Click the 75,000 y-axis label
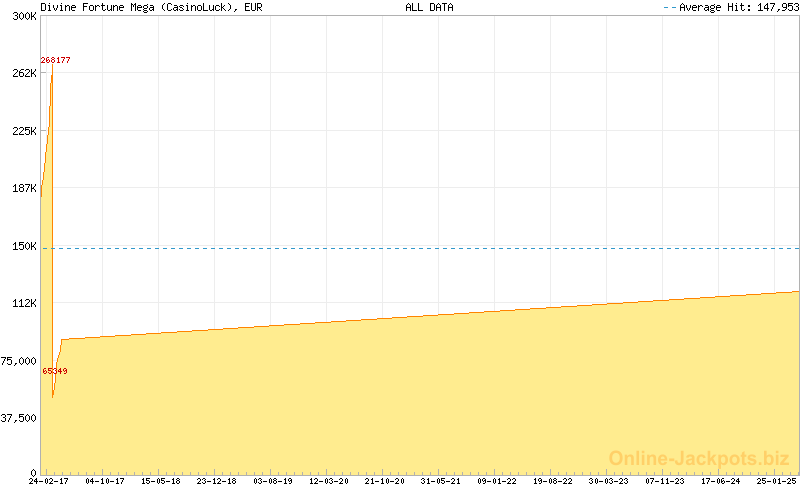This screenshot has width=800, height=490. tap(19, 361)
